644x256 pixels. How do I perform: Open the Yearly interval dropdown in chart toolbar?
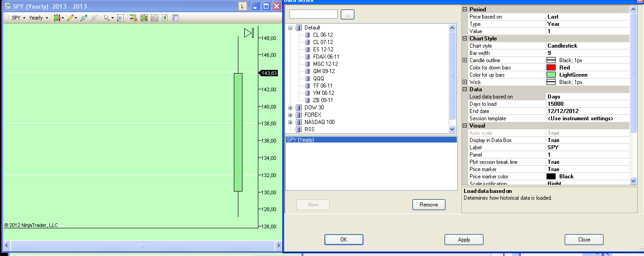coord(39,18)
